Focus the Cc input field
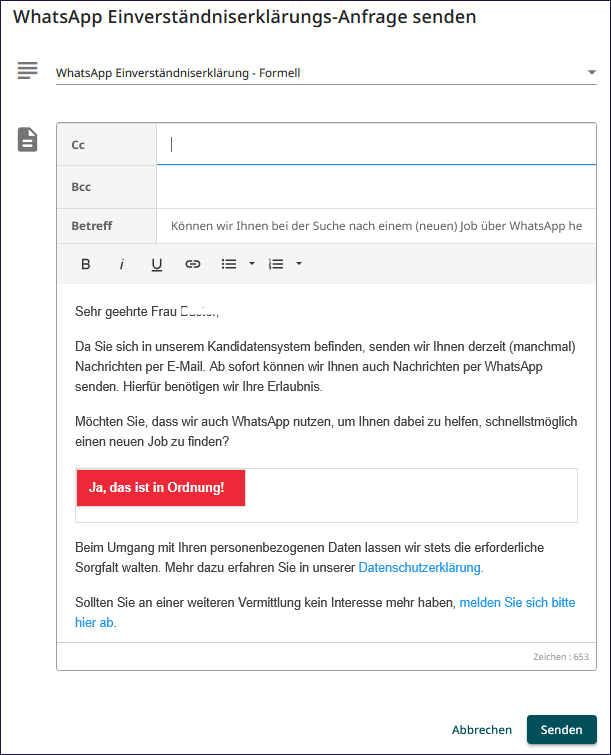Viewport: 611px width, 755px height. (376, 144)
